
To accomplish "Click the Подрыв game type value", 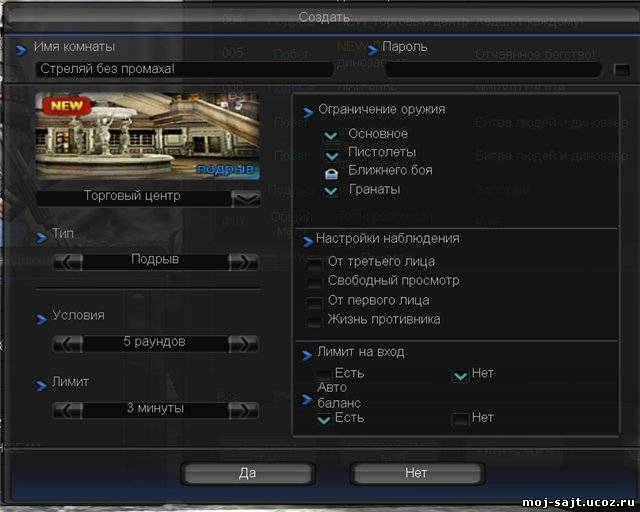I will click(155, 260).
